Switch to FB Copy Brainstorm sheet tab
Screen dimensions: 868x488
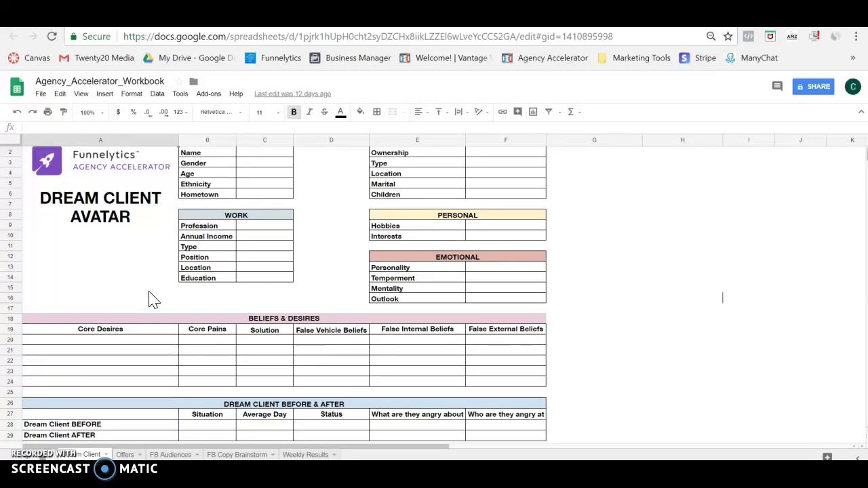pos(240,455)
